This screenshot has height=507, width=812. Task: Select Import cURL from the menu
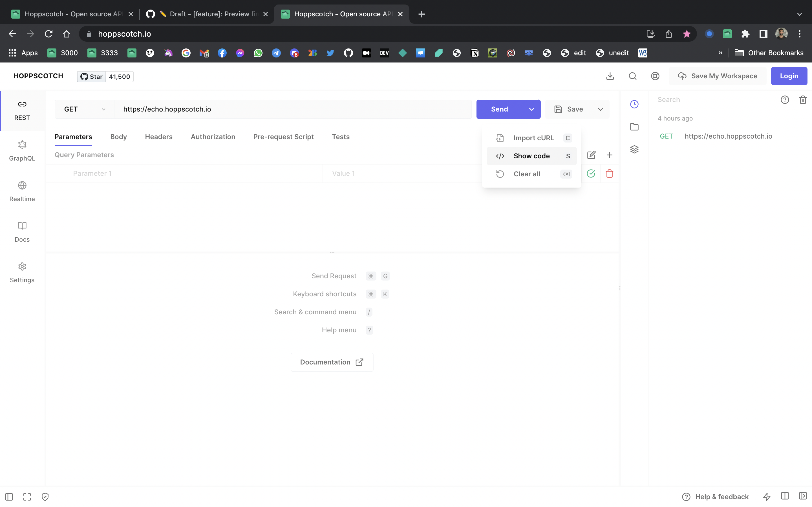coord(533,138)
